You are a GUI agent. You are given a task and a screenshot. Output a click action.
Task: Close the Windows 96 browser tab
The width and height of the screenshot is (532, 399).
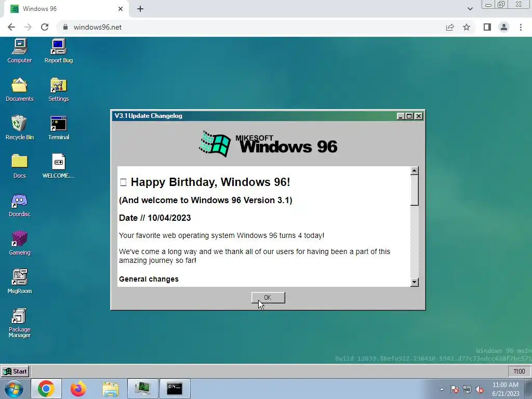[x=121, y=9]
